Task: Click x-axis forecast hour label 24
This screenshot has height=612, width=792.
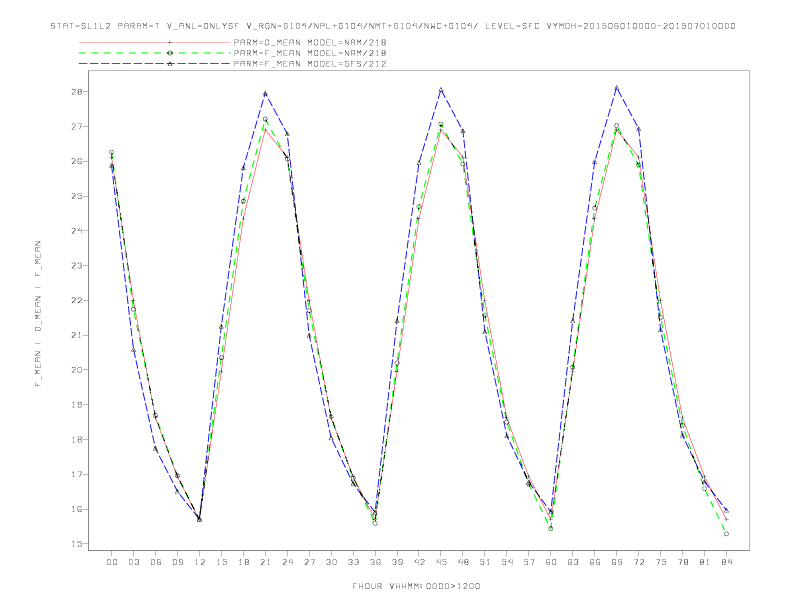Action: click(287, 562)
